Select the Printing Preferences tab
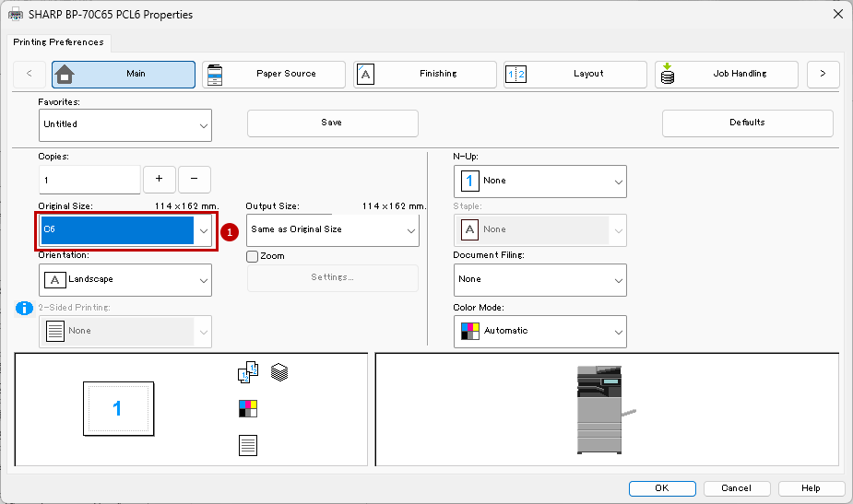Image resolution: width=853 pixels, height=504 pixels. [x=59, y=42]
